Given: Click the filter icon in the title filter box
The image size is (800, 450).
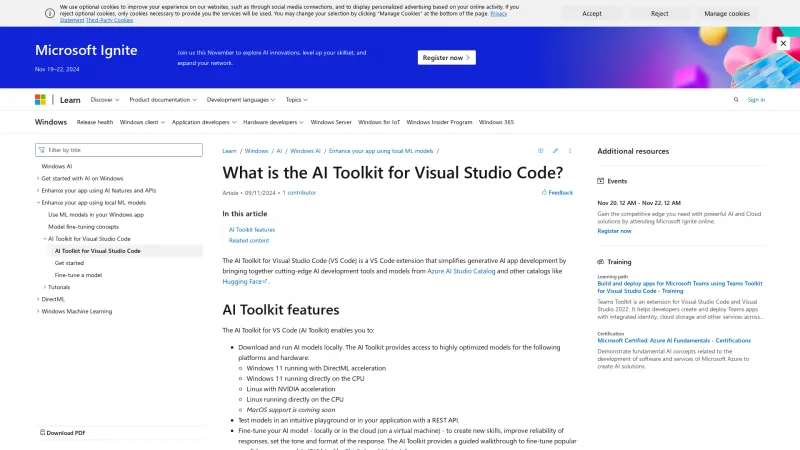Looking at the screenshot, I should (42, 150).
